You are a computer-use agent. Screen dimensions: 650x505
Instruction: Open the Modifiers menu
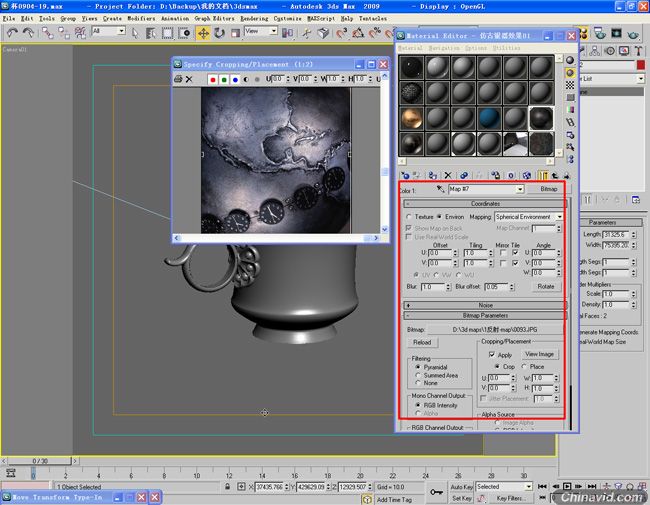tap(139, 19)
